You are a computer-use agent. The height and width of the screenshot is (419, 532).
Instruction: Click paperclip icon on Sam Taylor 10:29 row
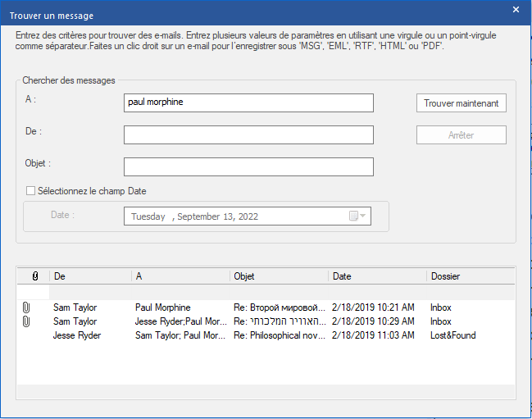(x=26, y=321)
